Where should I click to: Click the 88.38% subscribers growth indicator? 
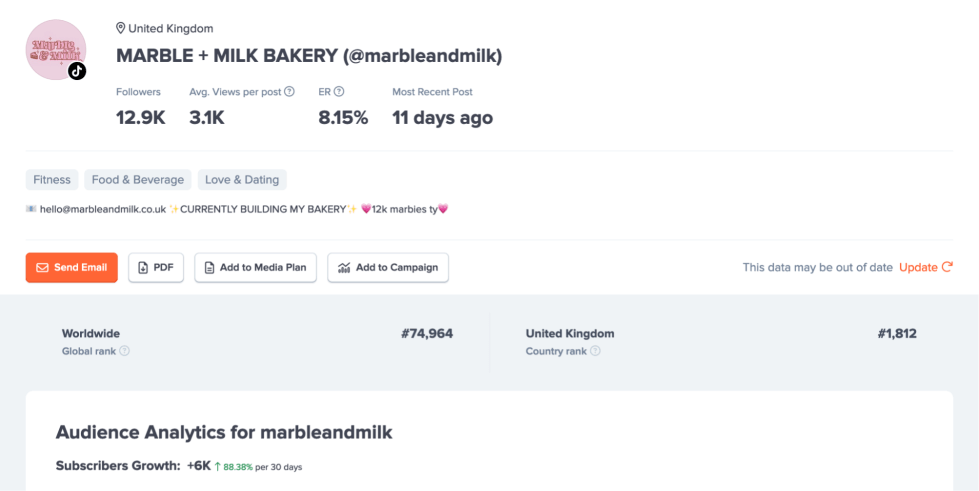(238, 467)
